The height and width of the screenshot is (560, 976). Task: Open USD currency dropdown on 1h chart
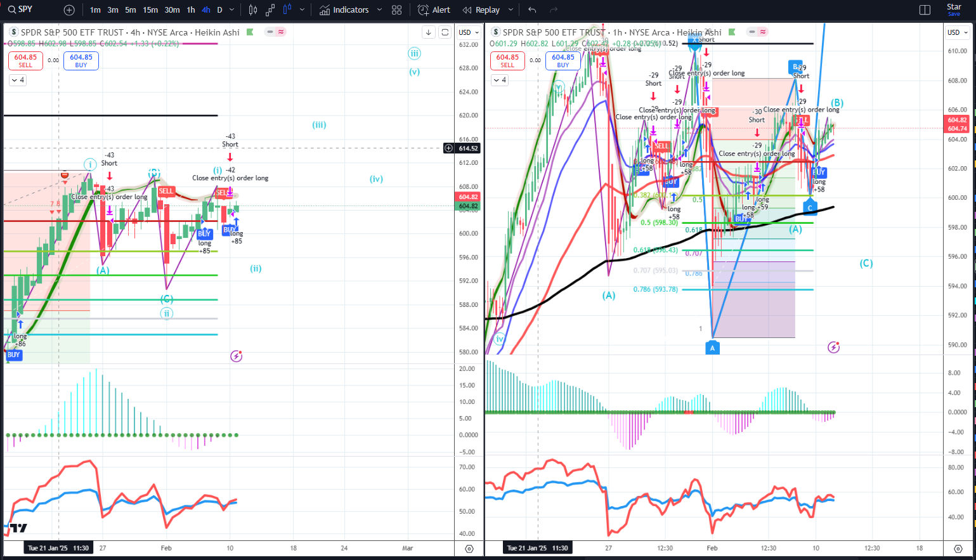pos(958,32)
